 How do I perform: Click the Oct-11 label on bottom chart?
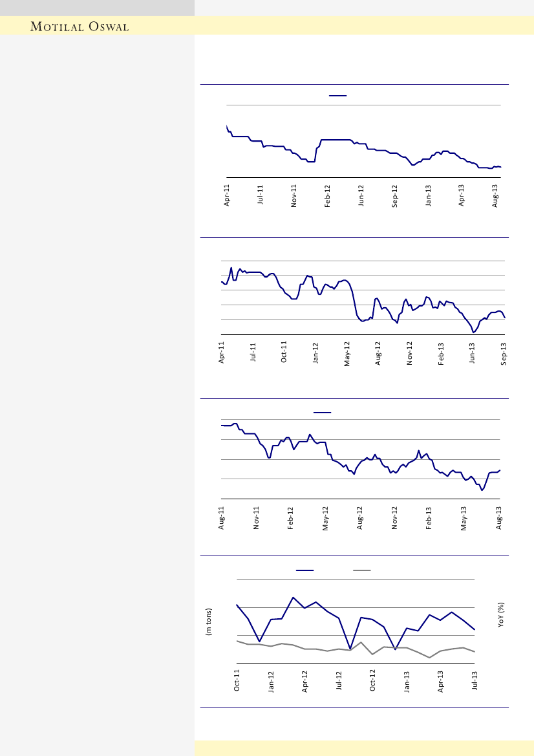coord(237,682)
